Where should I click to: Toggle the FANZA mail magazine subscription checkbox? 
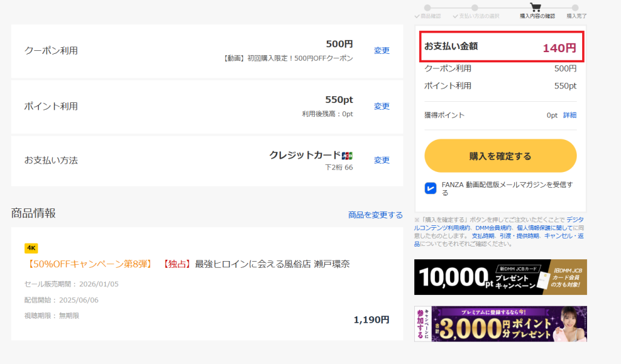(x=431, y=187)
